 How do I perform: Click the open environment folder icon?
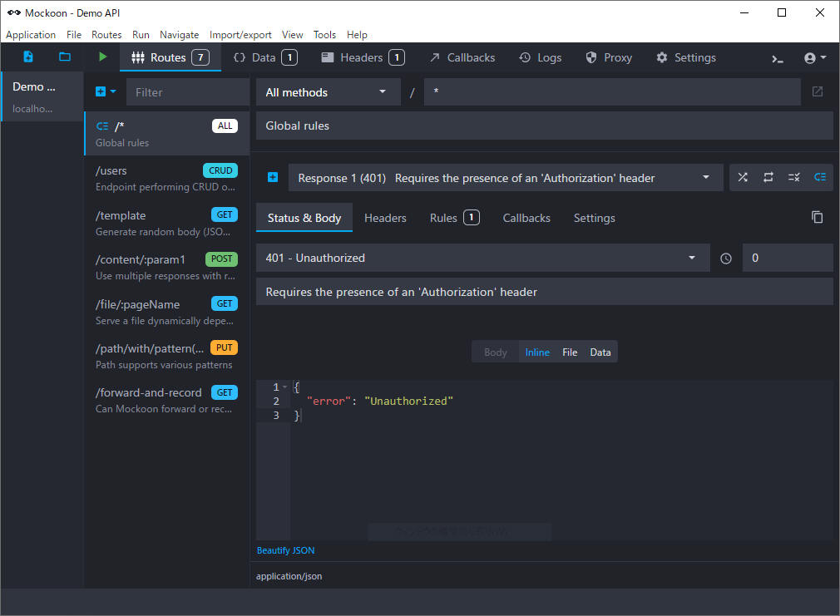click(x=65, y=57)
